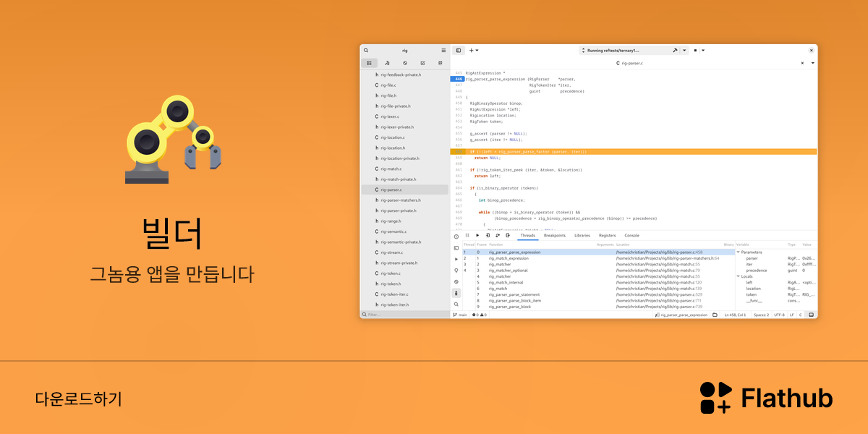Click line number 446 in the gutter
Viewport: 868px width, 434px height.
[458, 79]
